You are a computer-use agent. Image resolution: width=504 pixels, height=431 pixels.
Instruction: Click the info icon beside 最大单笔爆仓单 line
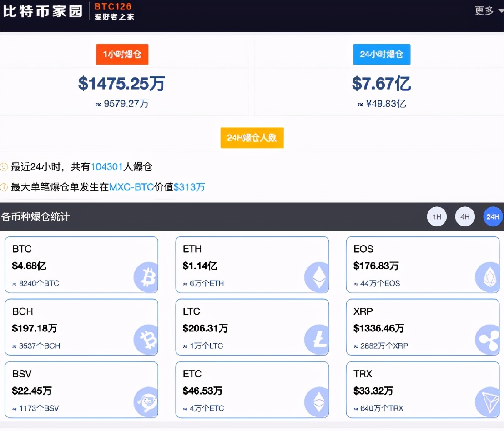(x=4, y=187)
